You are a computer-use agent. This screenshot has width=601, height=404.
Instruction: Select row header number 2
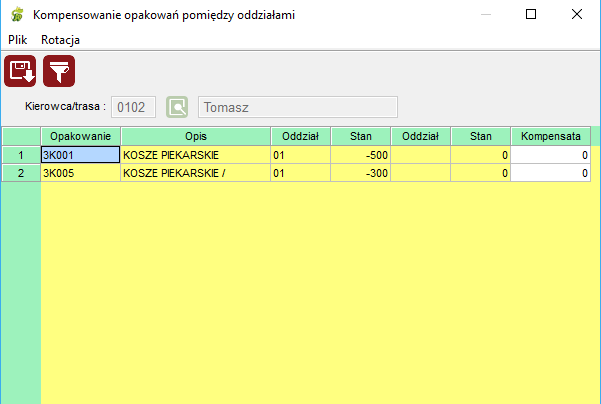(x=20, y=173)
